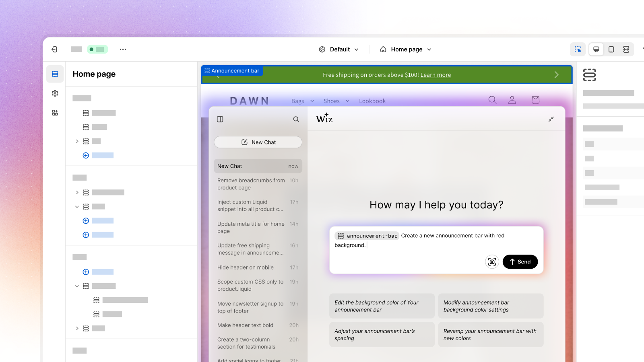Click the New Chat button
The height and width of the screenshot is (362, 644).
tap(258, 142)
